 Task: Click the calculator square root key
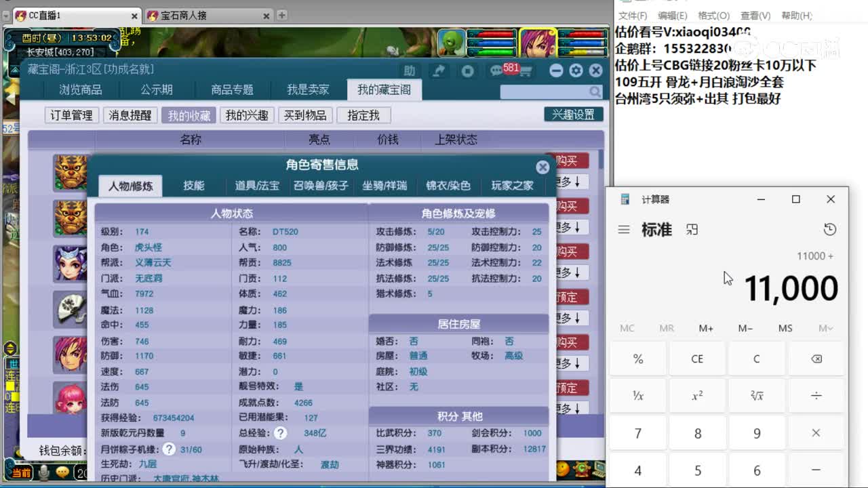(757, 396)
